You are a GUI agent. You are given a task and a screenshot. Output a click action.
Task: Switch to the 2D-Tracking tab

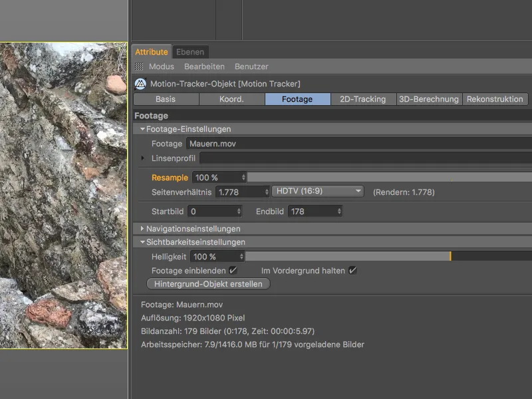click(362, 99)
